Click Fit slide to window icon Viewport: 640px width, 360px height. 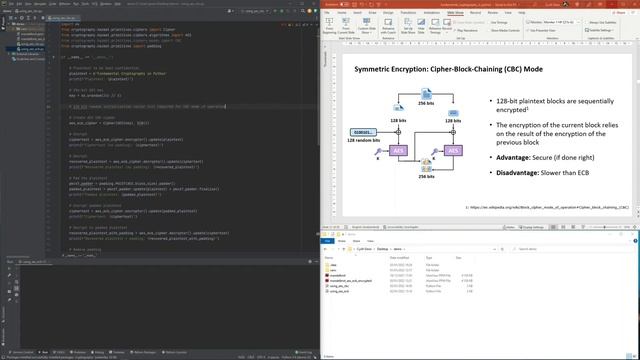point(635,227)
